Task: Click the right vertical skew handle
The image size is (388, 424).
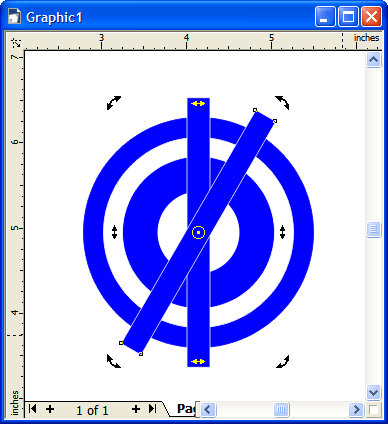Action: [x=282, y=232]
